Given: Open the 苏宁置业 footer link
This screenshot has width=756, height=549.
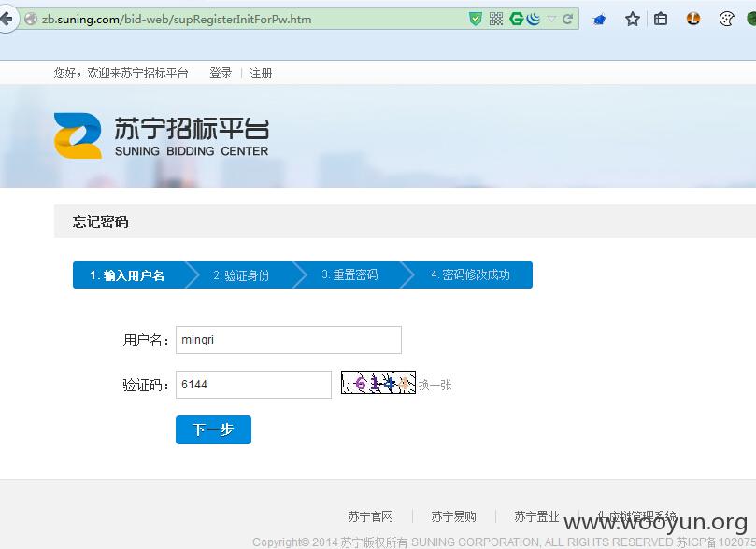Looking at the screenshot, I should [536, 516].
